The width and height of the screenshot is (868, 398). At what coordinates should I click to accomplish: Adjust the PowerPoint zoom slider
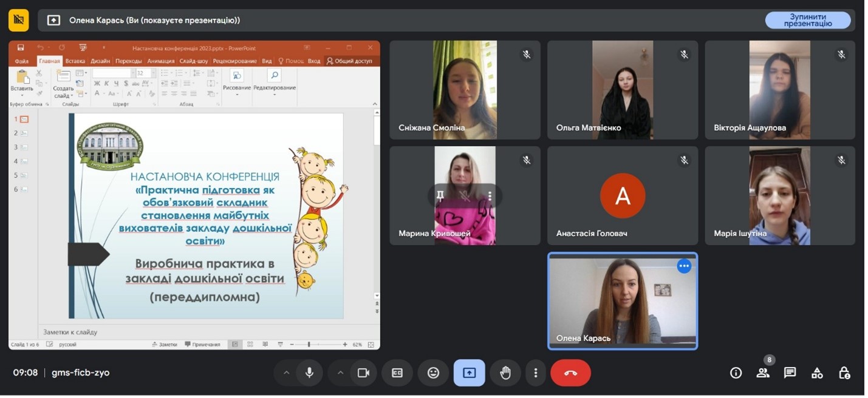click(309, 345)
